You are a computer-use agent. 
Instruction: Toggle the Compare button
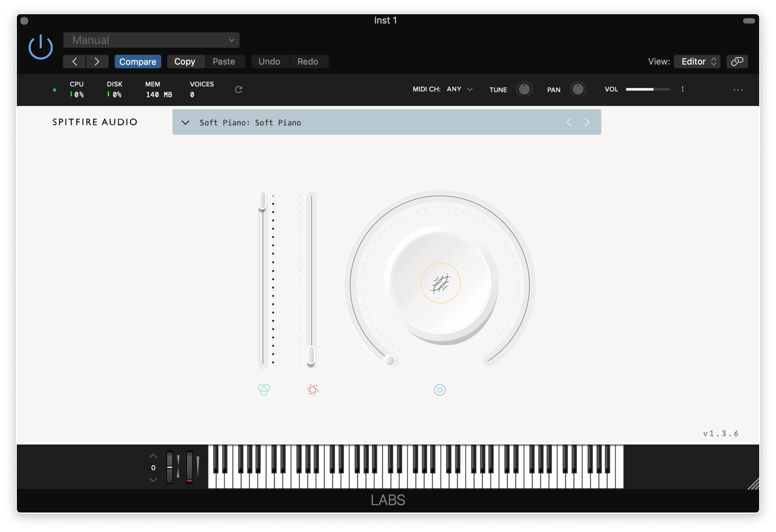(138, 62)
